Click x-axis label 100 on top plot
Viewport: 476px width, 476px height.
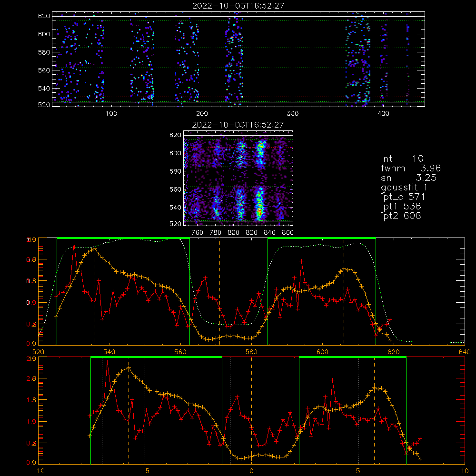111,114
